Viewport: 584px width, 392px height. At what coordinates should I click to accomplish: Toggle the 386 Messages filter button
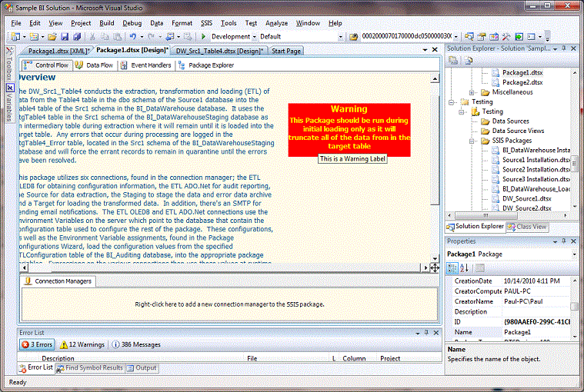pyautogui.click(x=136, y=344)
